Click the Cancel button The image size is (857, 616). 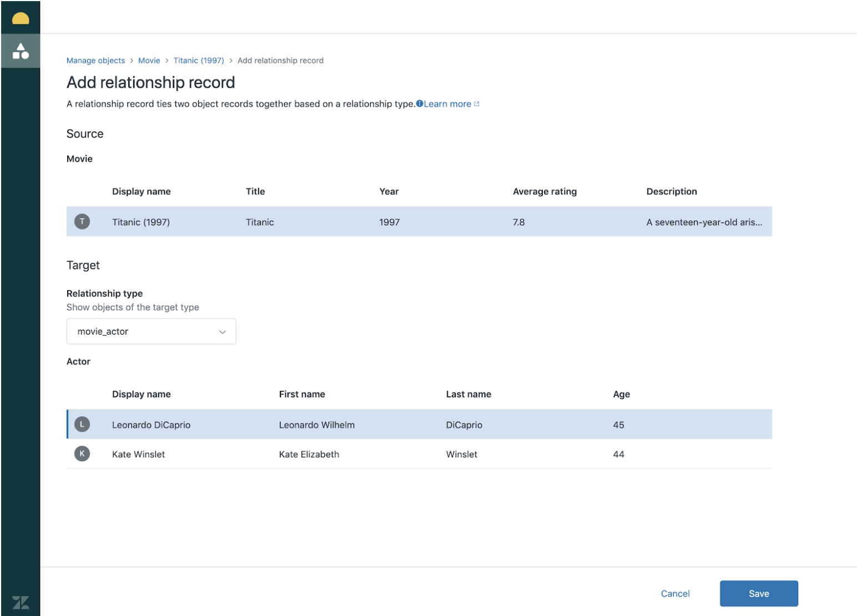tap(675, 593)
